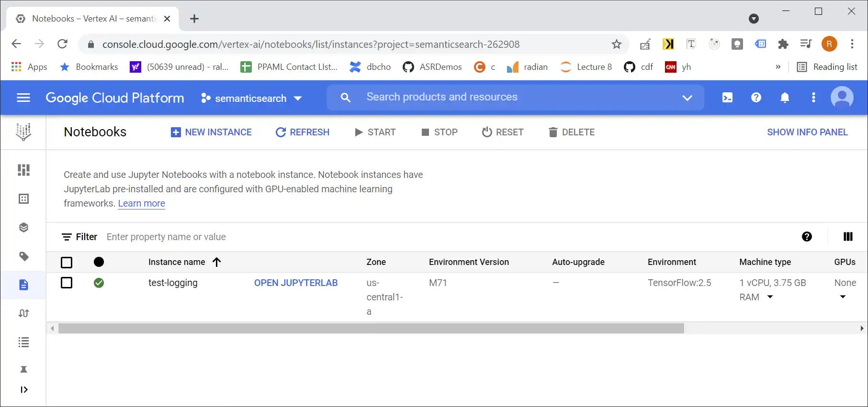Screen dimensions: 868x407
Task: Open the Vertex AI dashboard sidebar icon
Action: click(23, 170)
